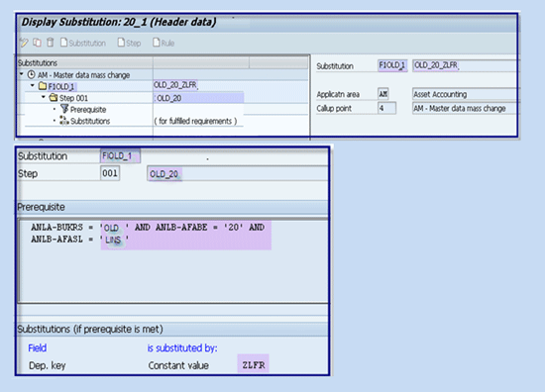The height and width of the screenshot is (392, 545).
Task: Click the Callup point field 4
Action: [386, 108]
